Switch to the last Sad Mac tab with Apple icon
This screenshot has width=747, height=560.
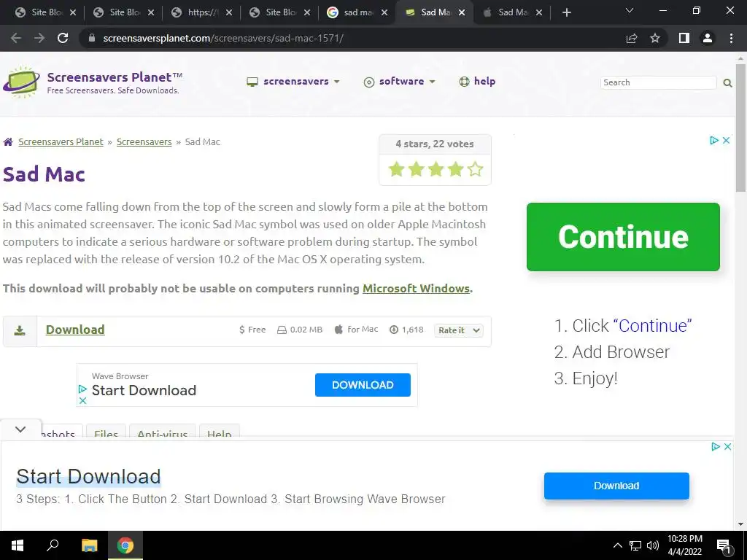pyautogui.click(x=513, y=12)
